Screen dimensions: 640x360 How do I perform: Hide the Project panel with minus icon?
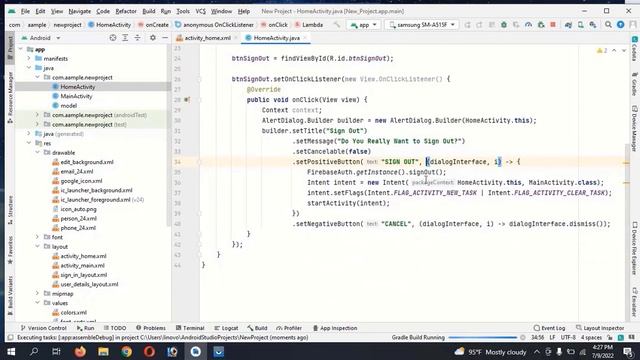click(165, 38)
